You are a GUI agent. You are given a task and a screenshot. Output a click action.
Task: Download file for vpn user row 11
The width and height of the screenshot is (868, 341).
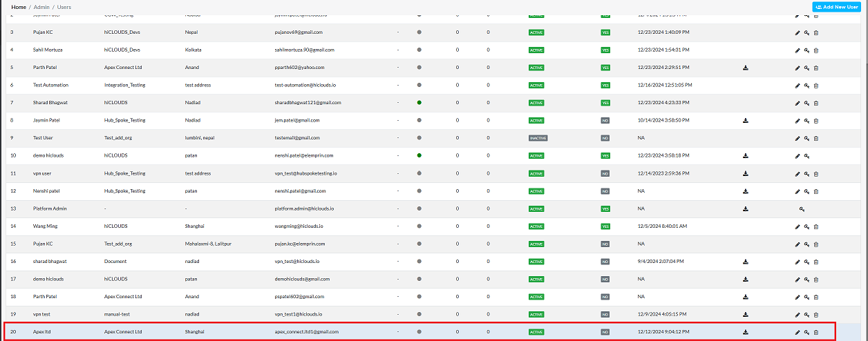pyautogui.click(x=746, y=173)
